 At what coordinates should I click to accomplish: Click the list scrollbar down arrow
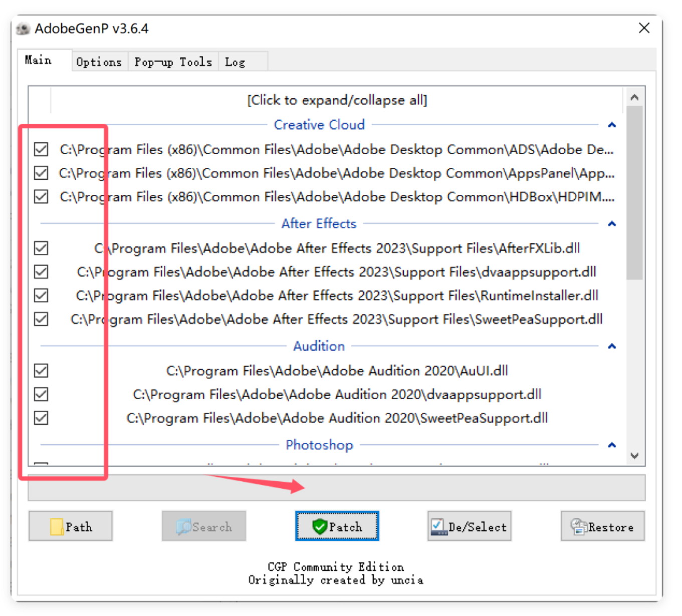click(634, 455)
